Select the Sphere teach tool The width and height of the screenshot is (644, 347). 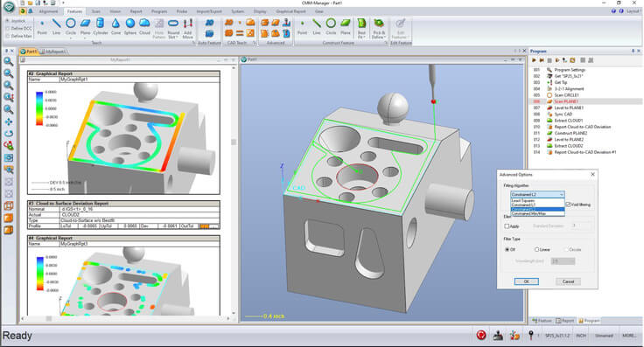130,27
